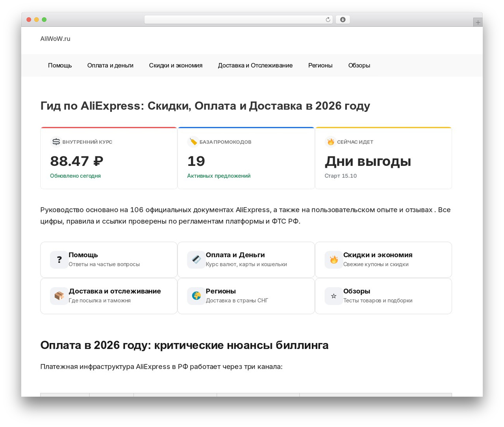Click the Обновлено сегодня status text
The width and height of the screenshot is (504, 427).
coord(75,176)
